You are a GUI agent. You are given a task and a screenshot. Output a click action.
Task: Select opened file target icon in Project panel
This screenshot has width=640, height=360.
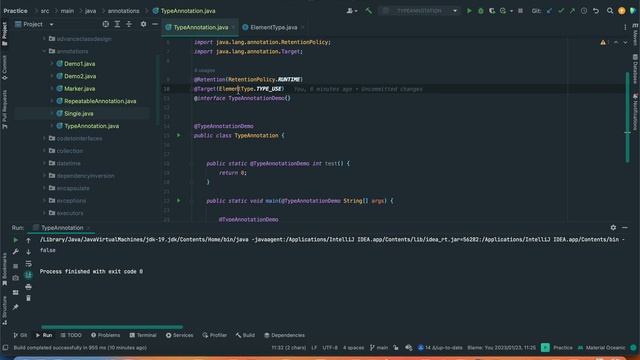click(106, 24)
